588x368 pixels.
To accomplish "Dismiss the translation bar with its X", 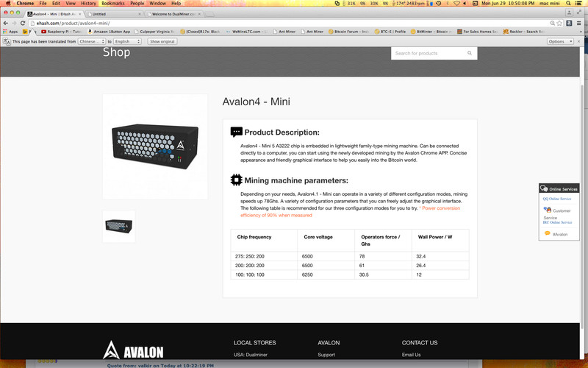I will (x=578, y=41).
